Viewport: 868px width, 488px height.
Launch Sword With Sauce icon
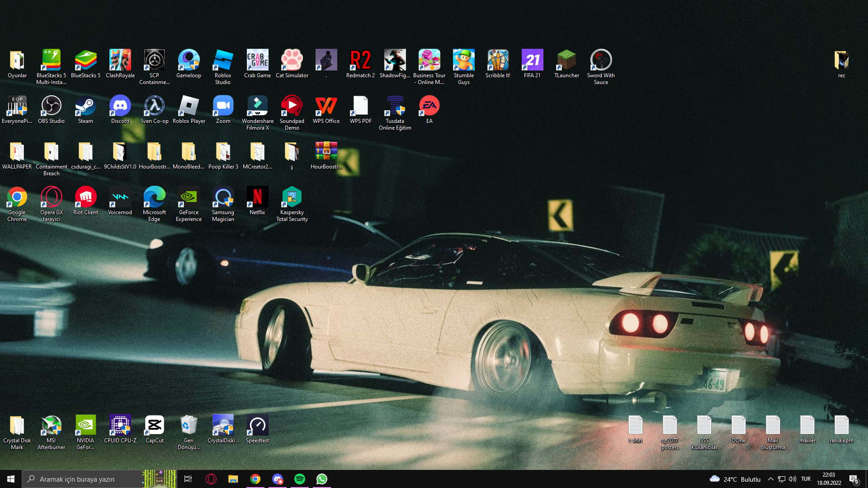pyautogui.click(x=601, y=66)
